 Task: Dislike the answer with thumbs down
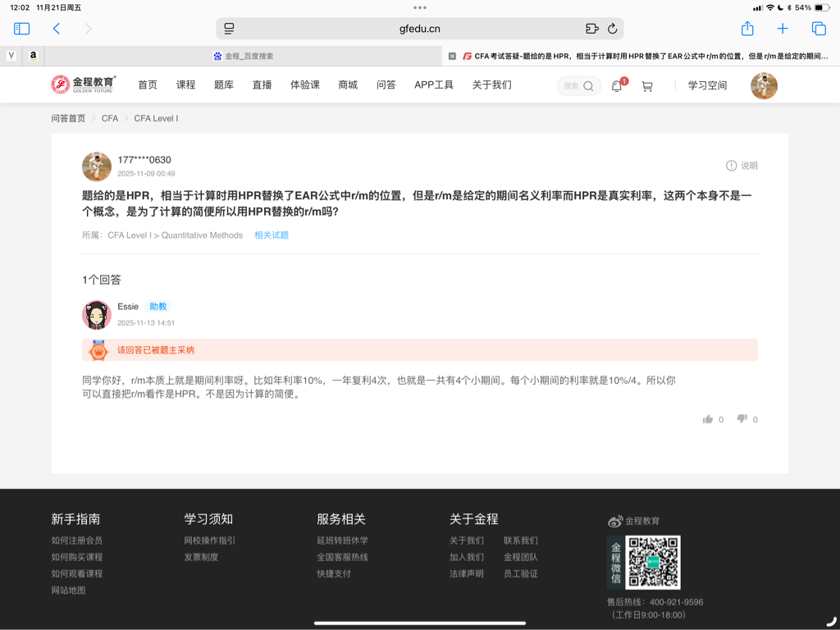742,419
